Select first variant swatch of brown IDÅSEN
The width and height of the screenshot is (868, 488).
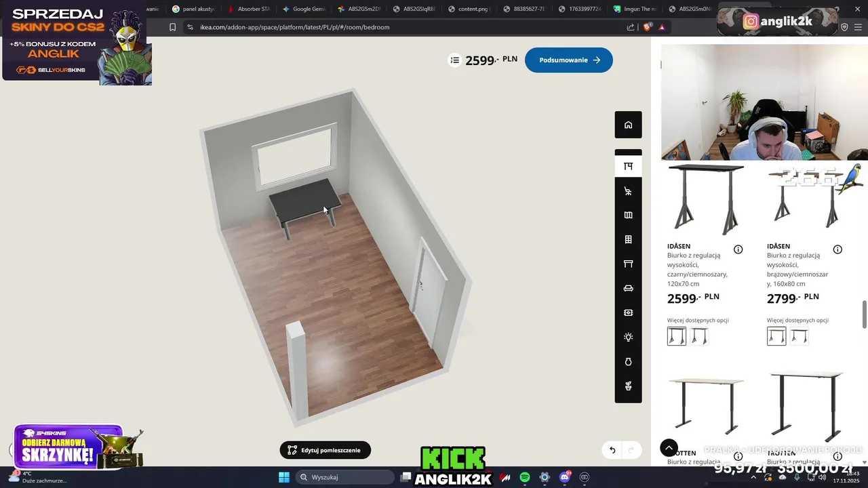(776, 336)
